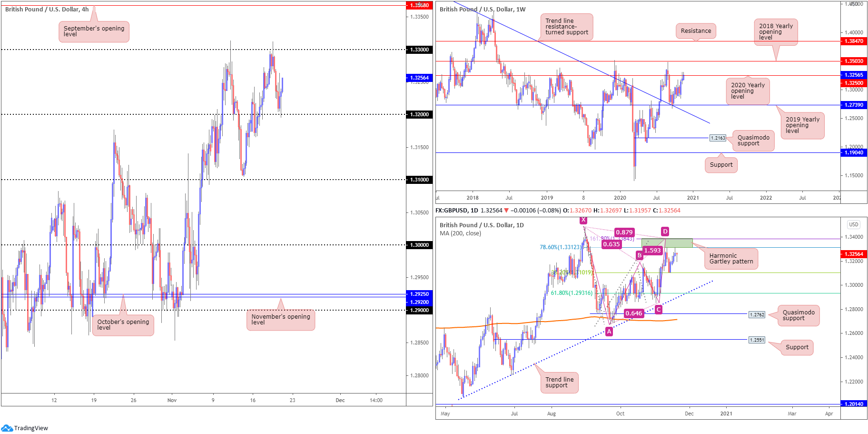This screenshot has width=868, height=434.
Task: Select the Trend line support callout
Action: [559, 383]
